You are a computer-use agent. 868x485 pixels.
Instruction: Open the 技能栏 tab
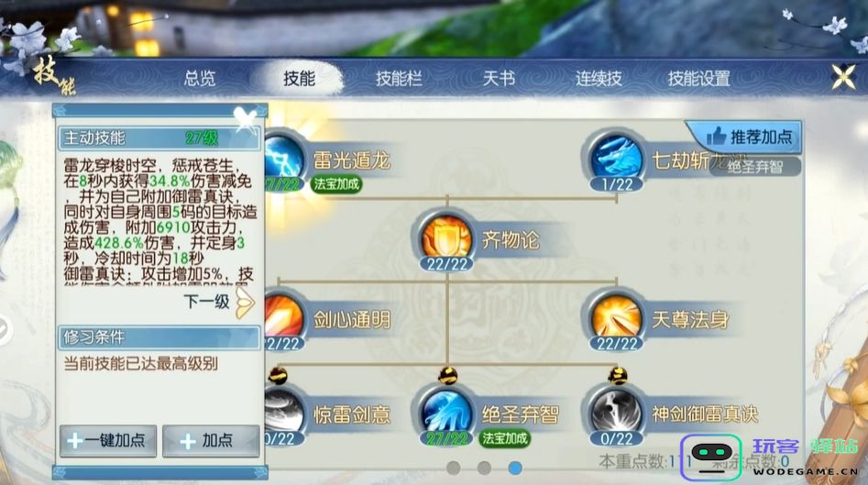(x=399, y=78)
